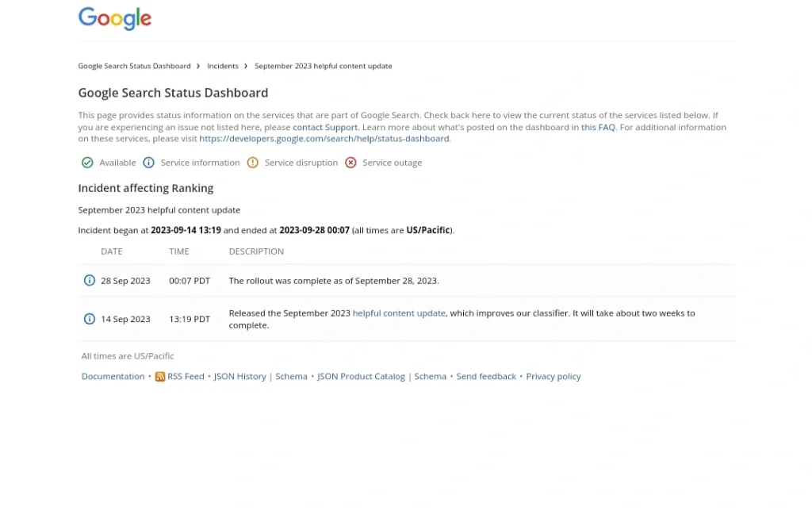Click the orange Service disruption icon
The height and width of the screenshot is (514, 812).
pyautogui.click(x=253, y=163)
